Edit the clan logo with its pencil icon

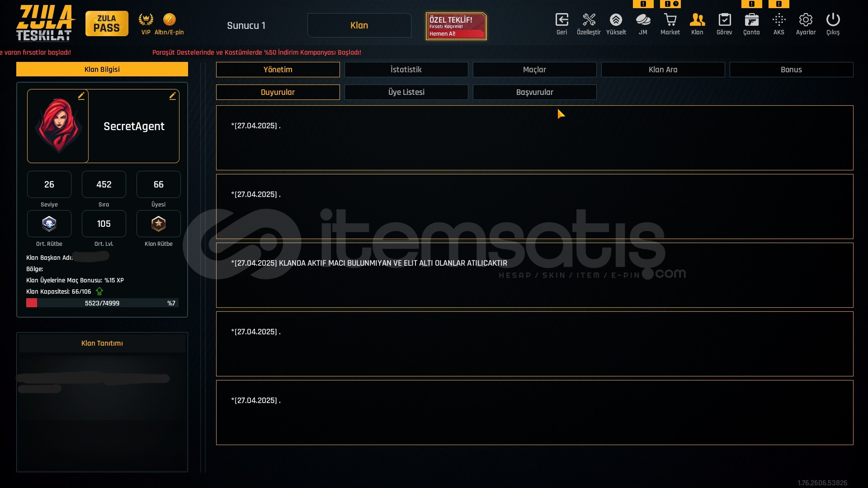coord(81,96)
